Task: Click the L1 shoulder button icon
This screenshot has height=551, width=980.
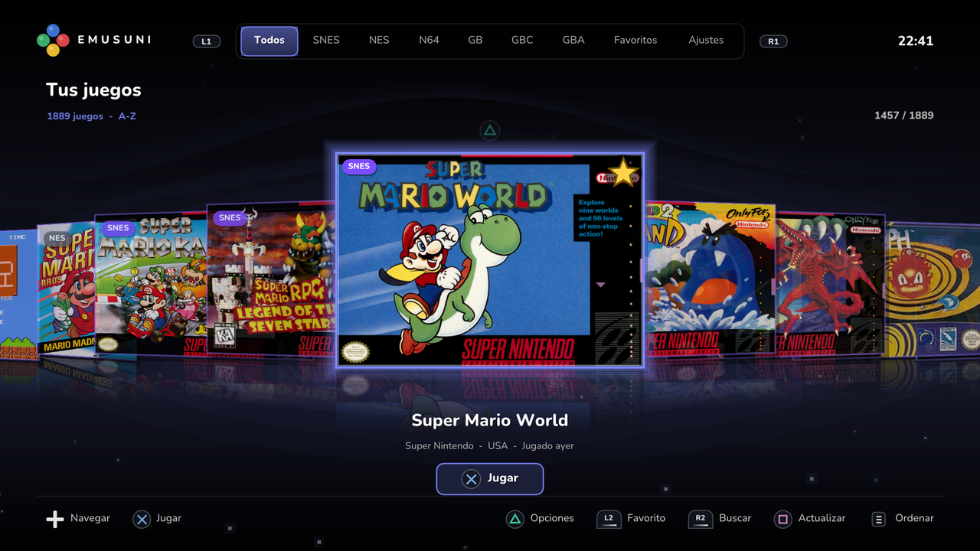Action: point(206,41)
